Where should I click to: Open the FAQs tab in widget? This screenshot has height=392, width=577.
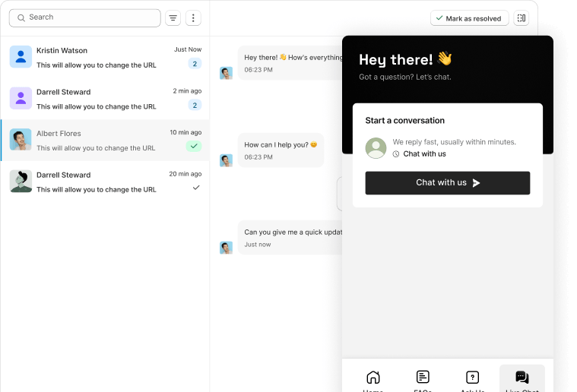tap(423, 378)
